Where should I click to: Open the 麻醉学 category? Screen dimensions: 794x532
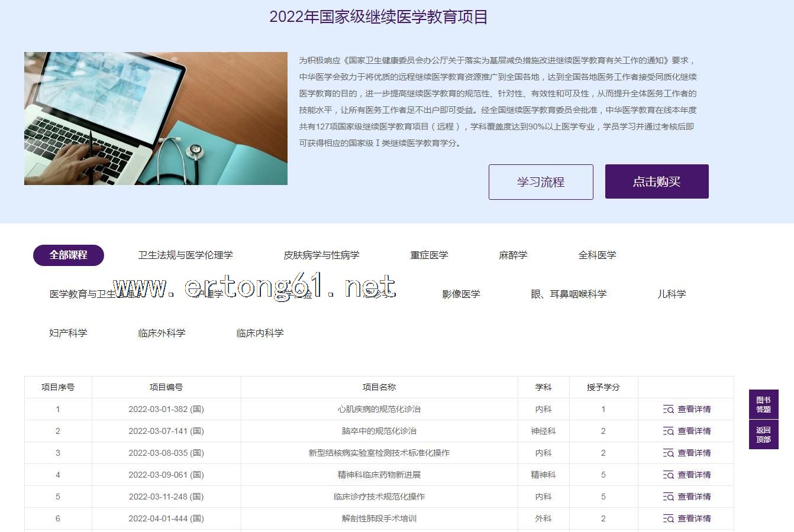pos(513,255)
